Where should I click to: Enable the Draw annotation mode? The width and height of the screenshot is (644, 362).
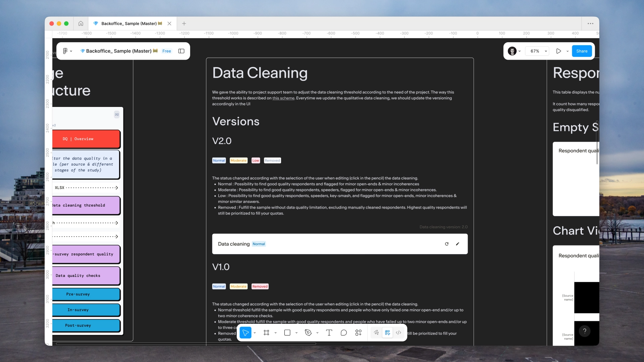[x=376, y=333]
